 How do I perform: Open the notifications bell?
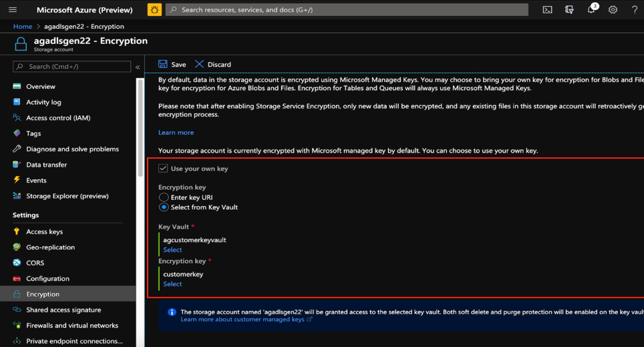click(591, 9)
